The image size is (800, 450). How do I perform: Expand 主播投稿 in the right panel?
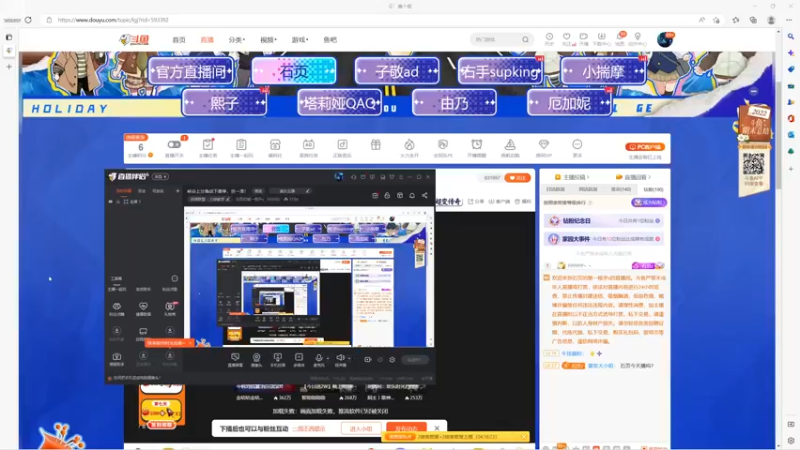[572, 177]
